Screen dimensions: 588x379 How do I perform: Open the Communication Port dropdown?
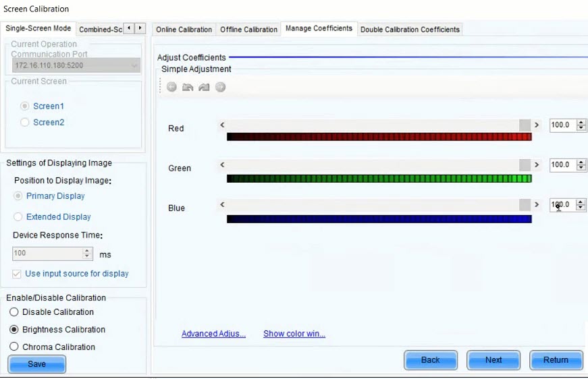tap(134, 66)
